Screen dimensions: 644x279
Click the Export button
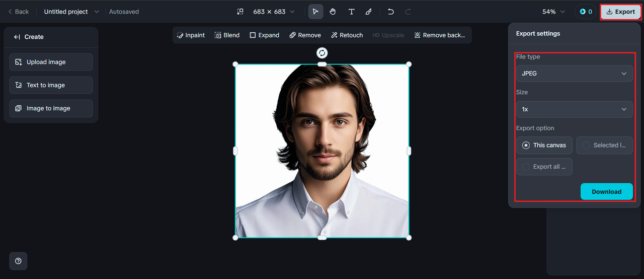point(620,12)
